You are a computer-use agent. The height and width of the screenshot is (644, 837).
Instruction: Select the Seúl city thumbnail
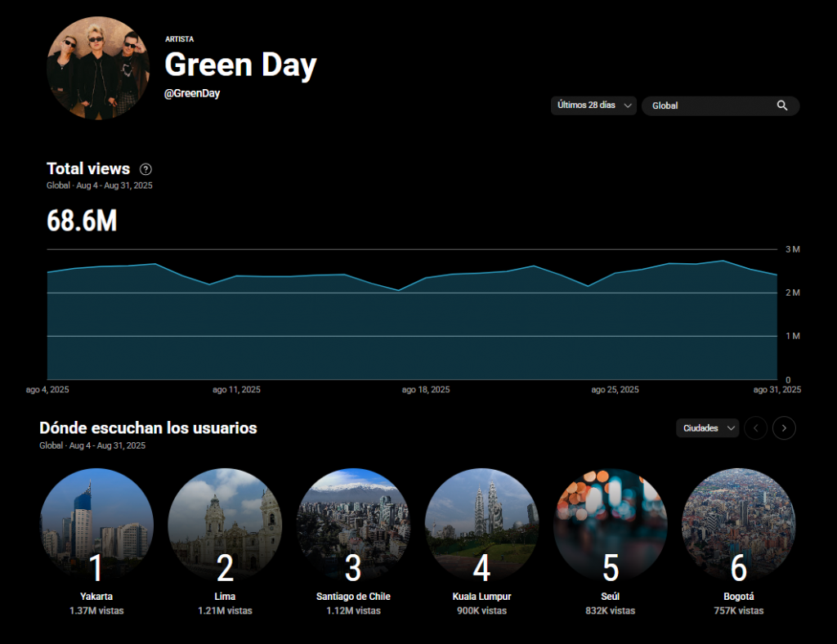pyautogui.click(x=610, y=525)
